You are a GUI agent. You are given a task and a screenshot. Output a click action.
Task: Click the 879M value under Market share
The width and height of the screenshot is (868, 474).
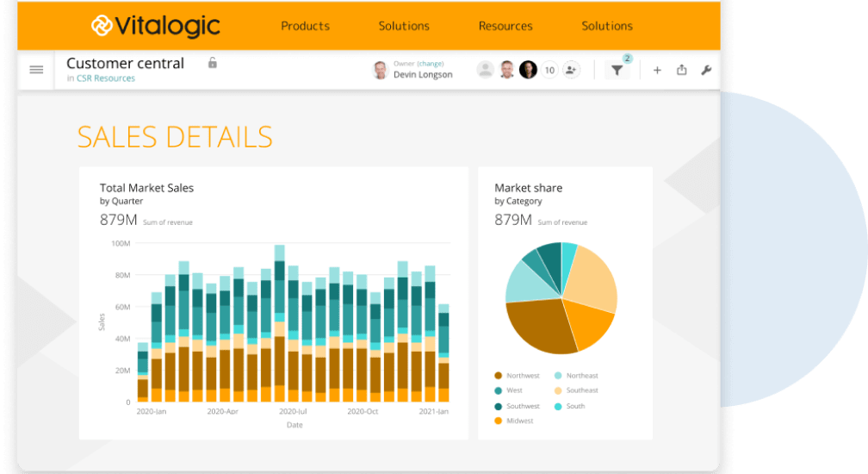pos(513,220)
